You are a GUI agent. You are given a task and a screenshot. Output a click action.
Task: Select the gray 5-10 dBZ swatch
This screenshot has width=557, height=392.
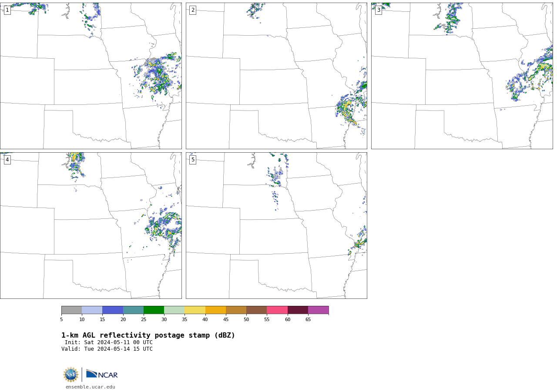[x=72, y=310]
